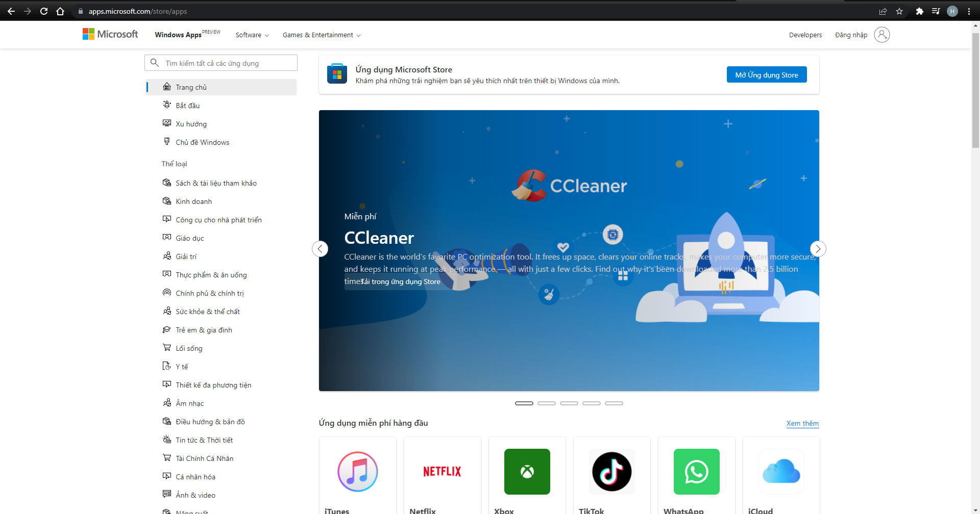Open the WhatsApp app icon
The width and height of the screenshot is (980, 514).
696,471
